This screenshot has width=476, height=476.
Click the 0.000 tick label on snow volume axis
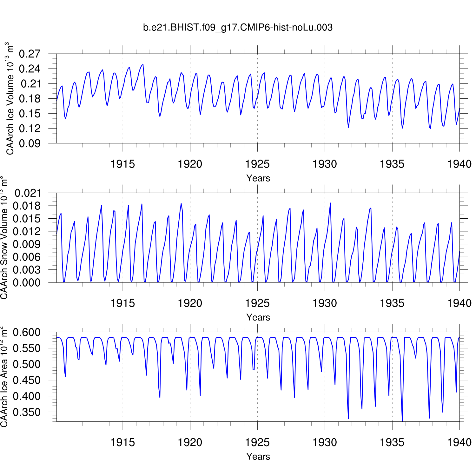(x=27, y=282)
